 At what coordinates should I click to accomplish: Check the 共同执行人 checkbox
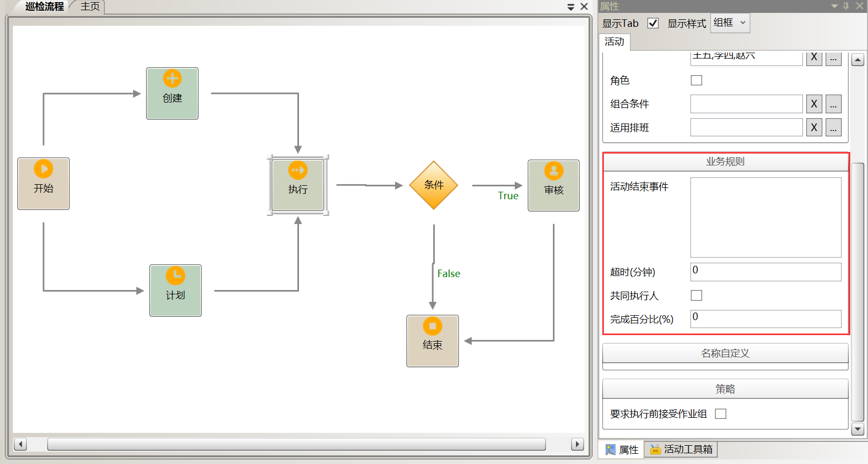(x=696, y=295)
